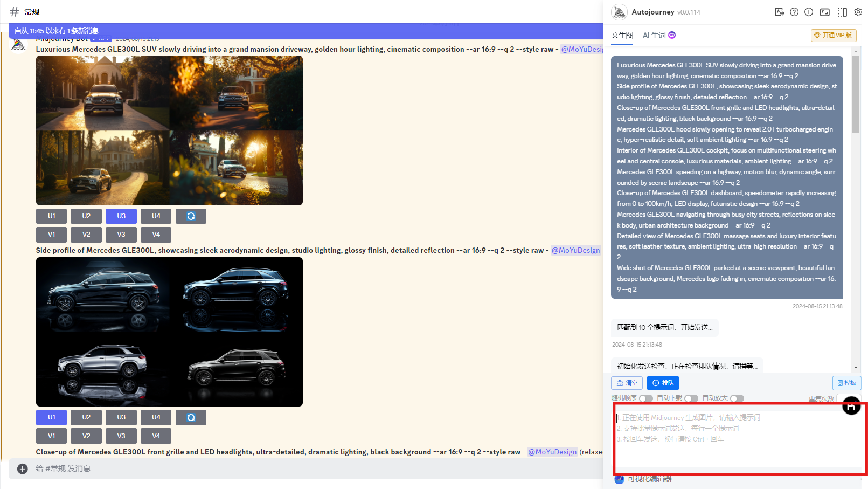Open the help question-mark icon in Autojourney header
Screen dimensions: 868x489
794,12
